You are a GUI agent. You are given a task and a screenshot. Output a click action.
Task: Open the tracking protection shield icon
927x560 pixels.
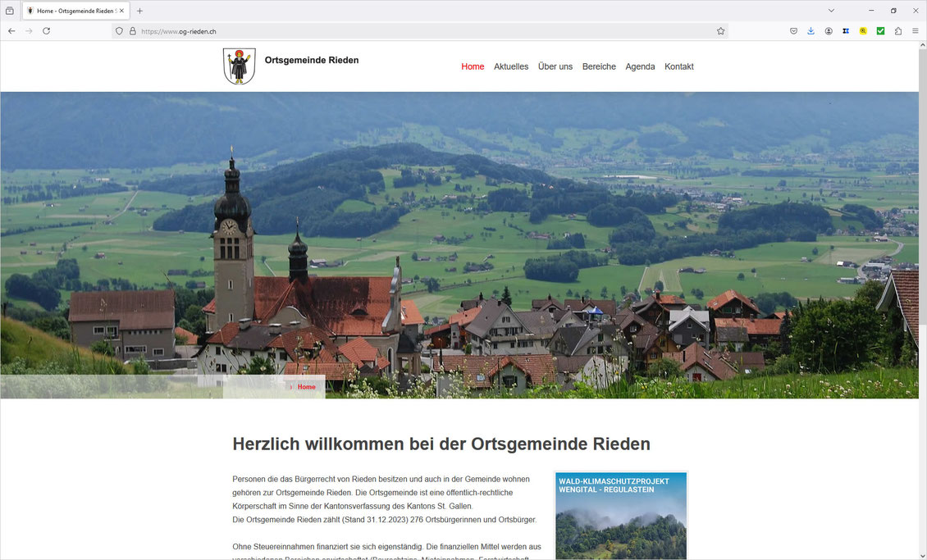(x=119, y=31)
